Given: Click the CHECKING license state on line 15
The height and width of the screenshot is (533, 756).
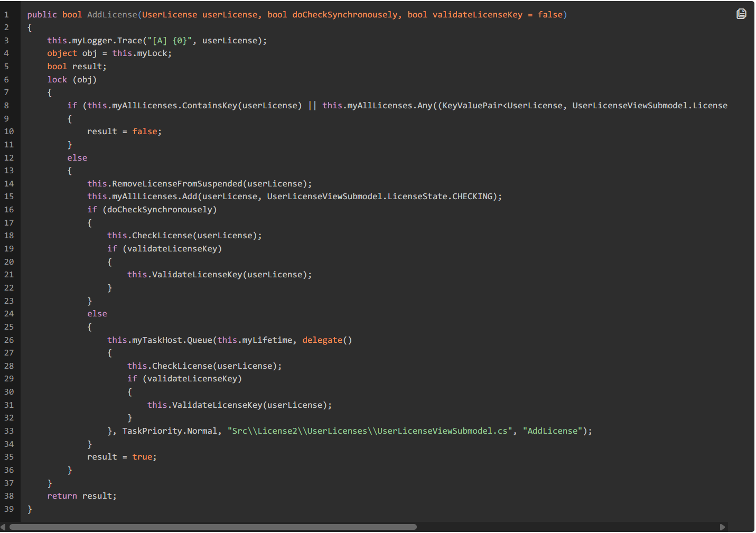Looking at the screenshot, I should [x=472, y=197].
